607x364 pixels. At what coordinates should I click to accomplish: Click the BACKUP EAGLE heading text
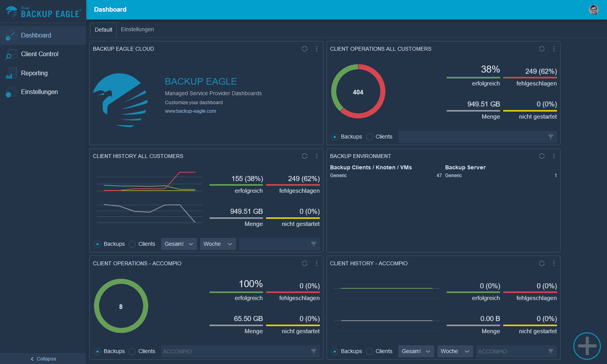click(x=201, y=82)
